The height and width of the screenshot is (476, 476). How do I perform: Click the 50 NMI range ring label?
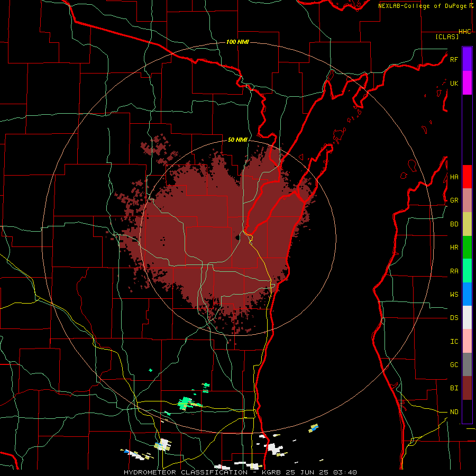pyautogui.click(x=237, y=140)
